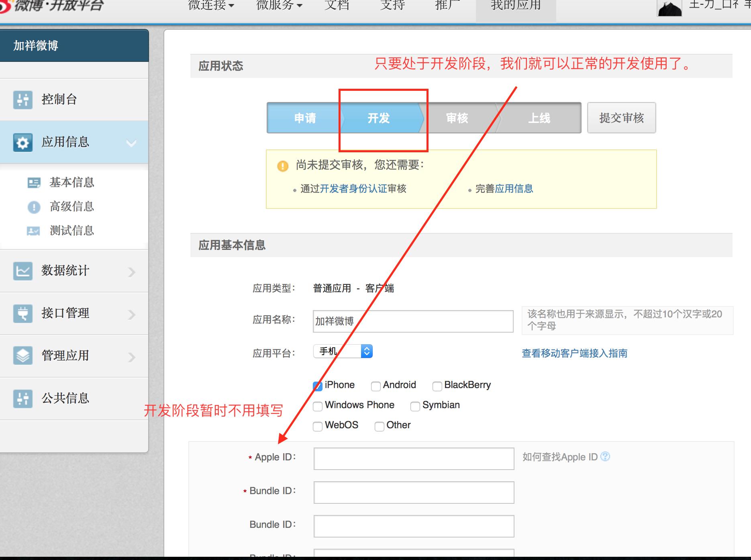Open 查看移动客户端接入指南 link
Image resolution: width=751 pixels, height=560 pixels.
click(575, 354)
